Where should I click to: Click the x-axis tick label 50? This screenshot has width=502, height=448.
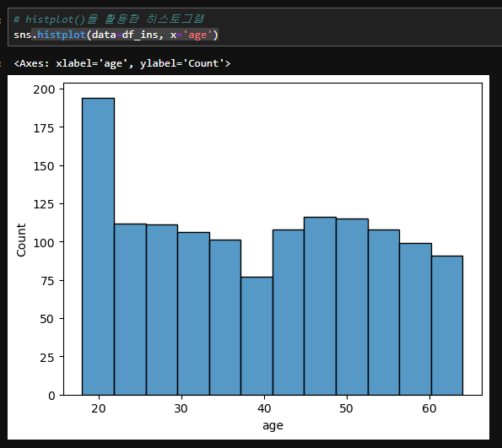coord(347,408)
